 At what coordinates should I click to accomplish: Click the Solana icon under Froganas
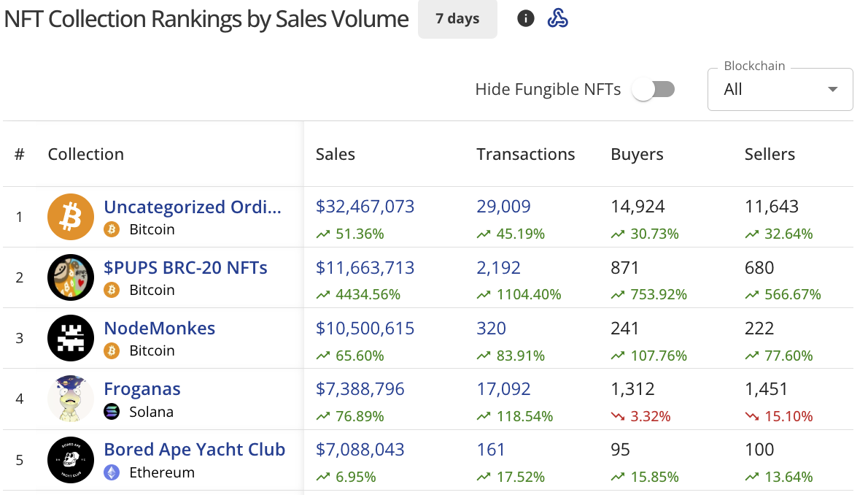[x=112, y=412]
